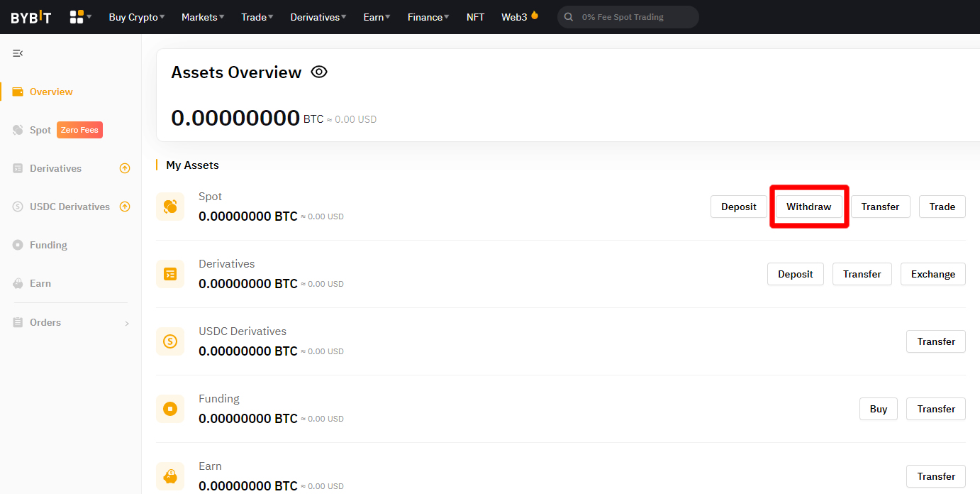This screenshot has height=494, width=980.
Task: Collapse the sidebar using the collapse icon
Action: pos(17,53)
